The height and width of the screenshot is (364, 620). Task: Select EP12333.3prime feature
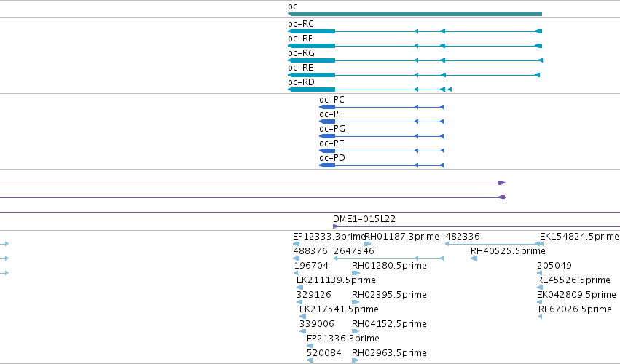(329, 237)
